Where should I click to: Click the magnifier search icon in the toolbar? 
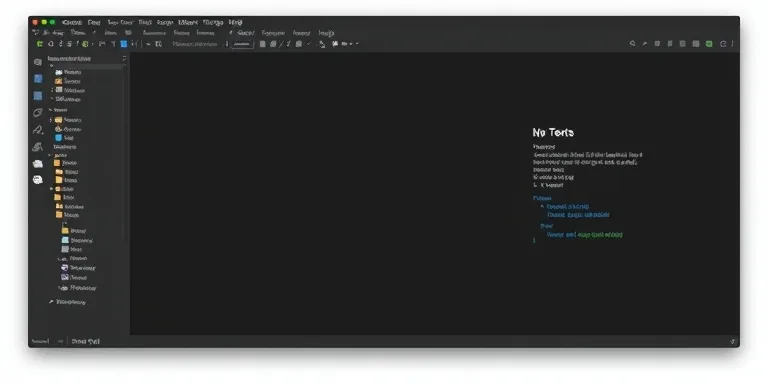pos(632,44)
